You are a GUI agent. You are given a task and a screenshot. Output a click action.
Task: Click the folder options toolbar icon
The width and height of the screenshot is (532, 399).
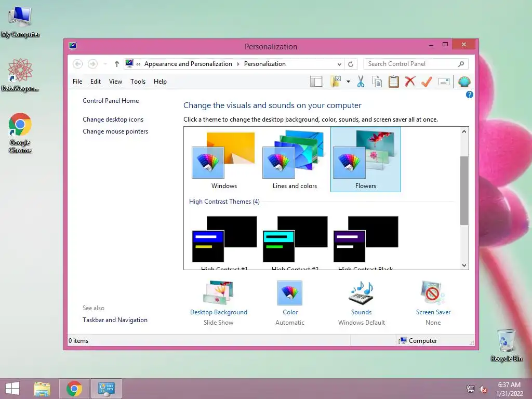(x=335, y=82)
